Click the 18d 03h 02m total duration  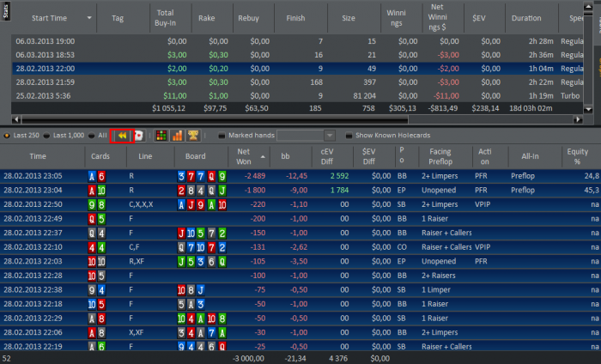coord(531,108)
